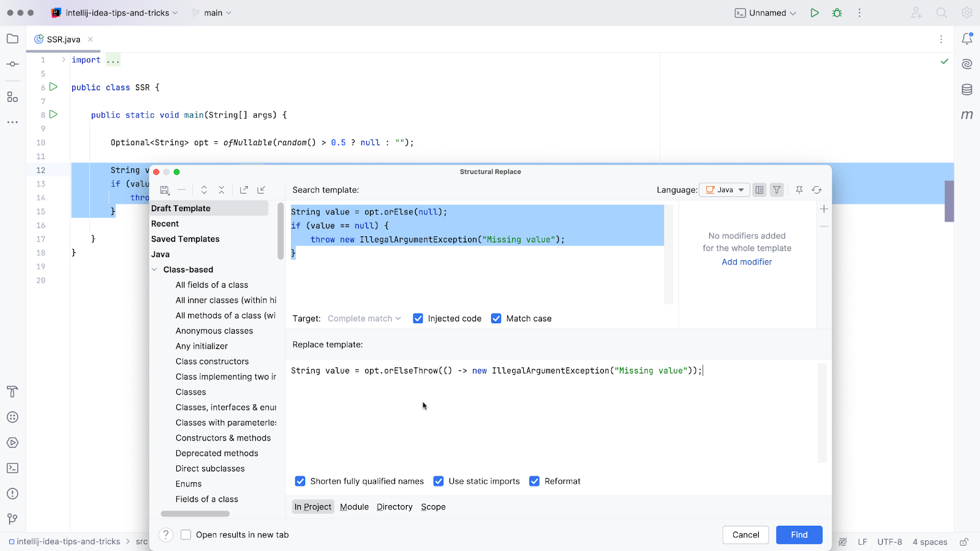Open the Services tool window icon
Screen dimensions: 980x551
coord(12,418)
